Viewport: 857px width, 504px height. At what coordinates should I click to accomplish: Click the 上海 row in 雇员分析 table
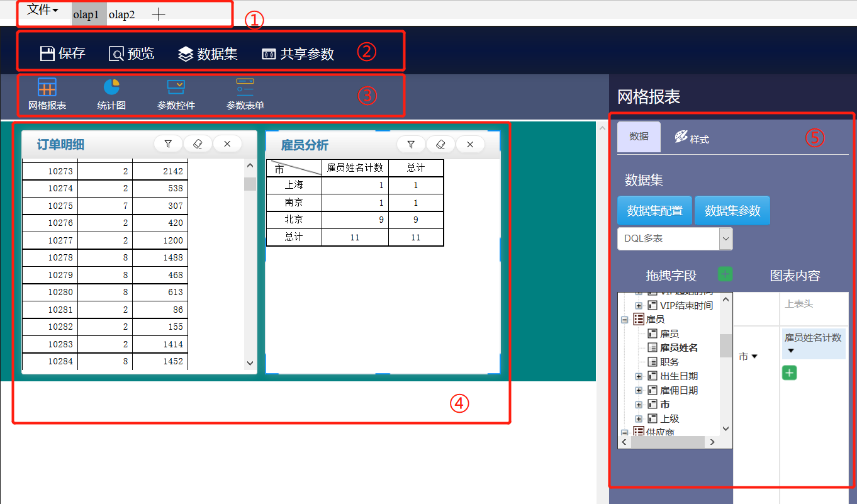355,185
